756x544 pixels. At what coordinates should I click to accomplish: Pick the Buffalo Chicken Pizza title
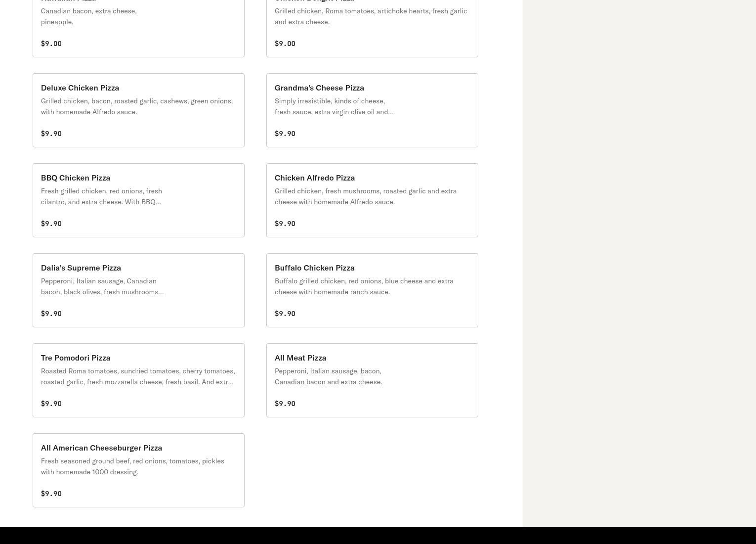315,268
